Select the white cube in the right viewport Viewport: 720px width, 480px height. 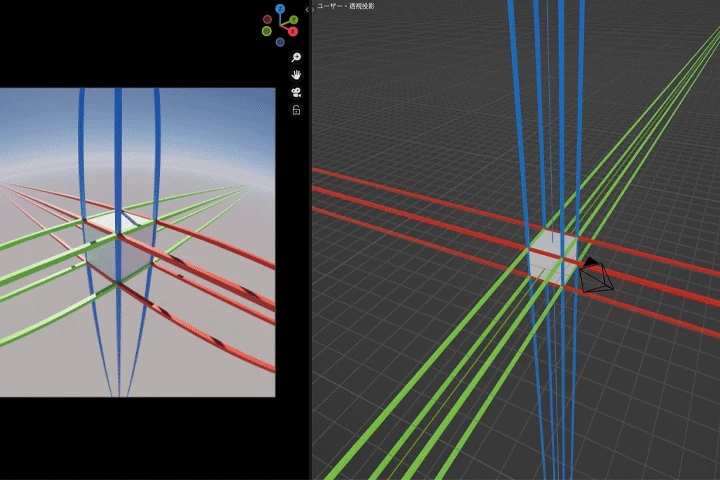pos(551,257)
